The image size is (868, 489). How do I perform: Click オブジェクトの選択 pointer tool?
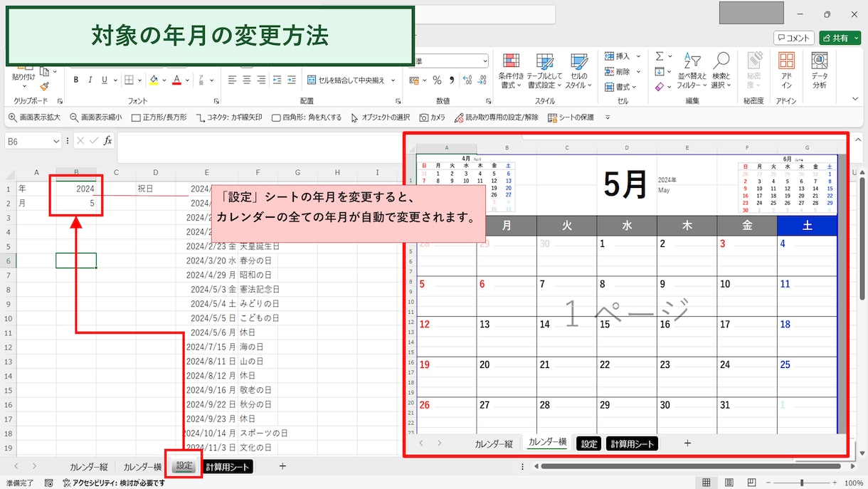(x=380, y=117)
